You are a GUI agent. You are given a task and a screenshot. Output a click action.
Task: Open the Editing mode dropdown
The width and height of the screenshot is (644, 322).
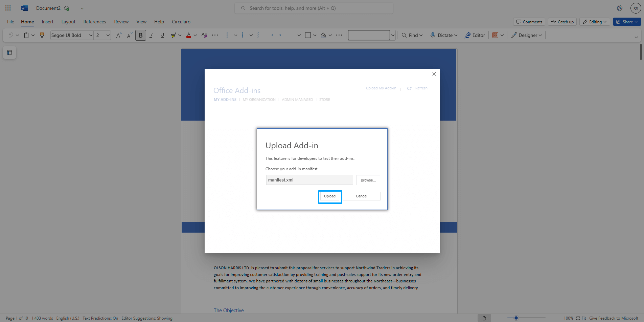click(x=595, y=22)
